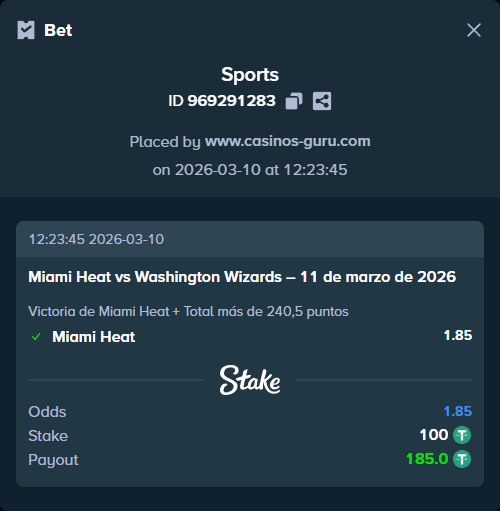This screenshot has width=500, height=511.
Task: Click the green 185.0 payout amount
Action: [427, 459]
